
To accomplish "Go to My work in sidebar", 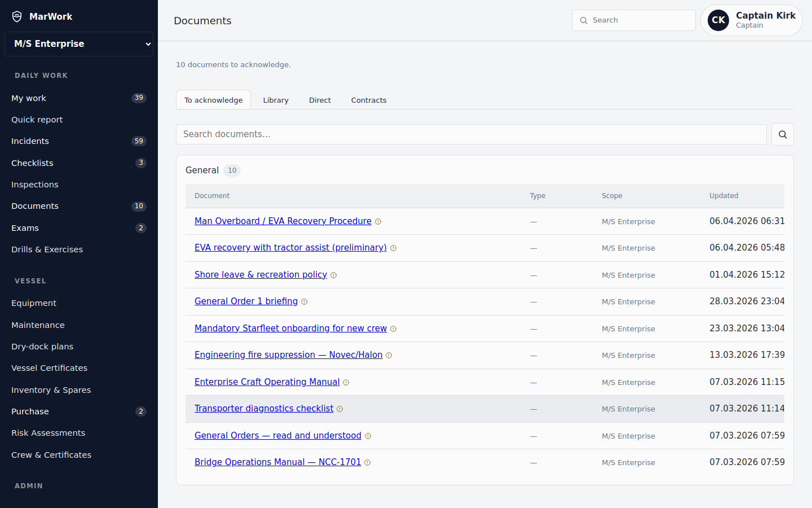I will click(79, 98).
